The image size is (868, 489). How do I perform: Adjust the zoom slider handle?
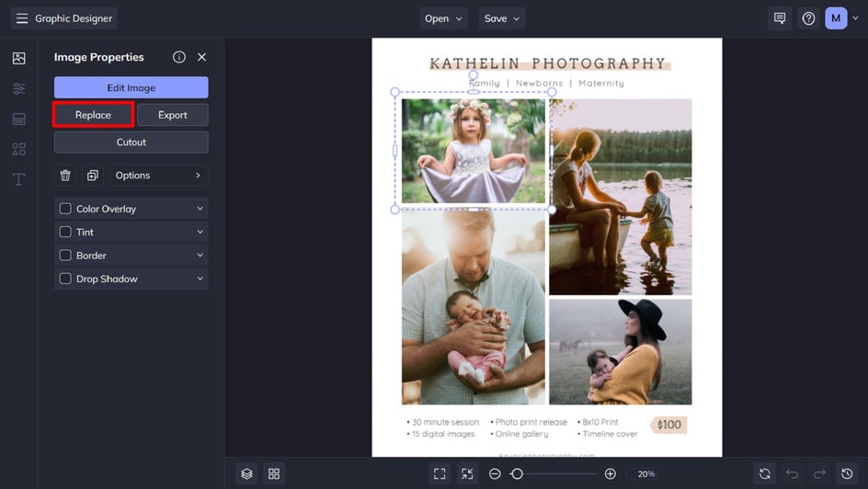[x=517, y=473]
